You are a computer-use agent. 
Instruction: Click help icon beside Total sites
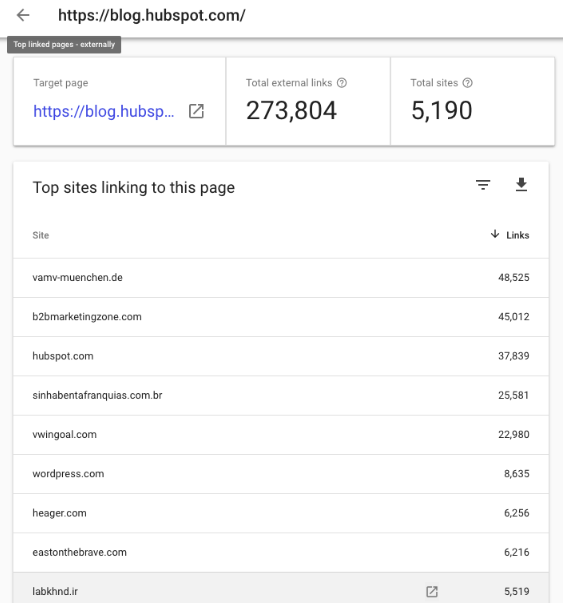pyautogui.click(x=467, y=83)
